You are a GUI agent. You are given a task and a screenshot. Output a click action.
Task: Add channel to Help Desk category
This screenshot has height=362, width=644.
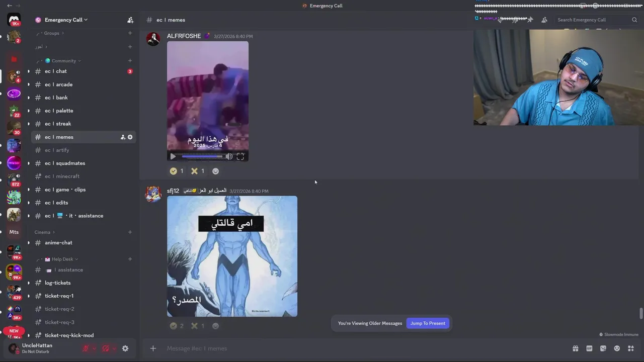pyautogui.click(x=130, y=259)
